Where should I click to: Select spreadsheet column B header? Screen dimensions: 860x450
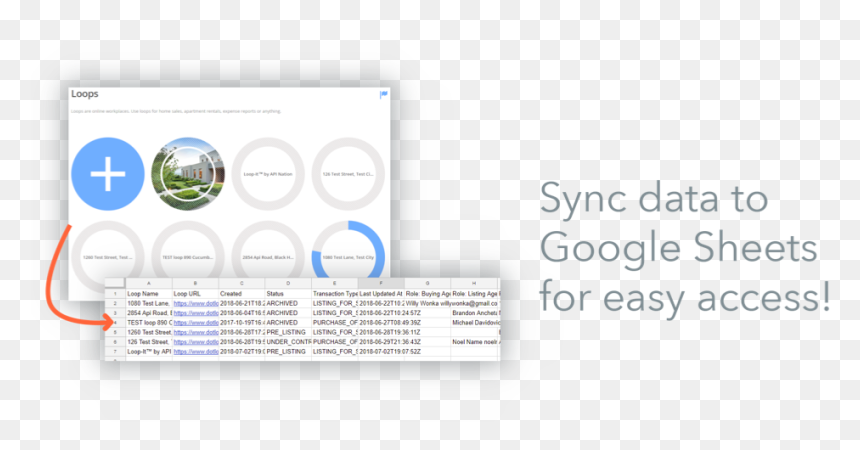[x=195, y=283]
